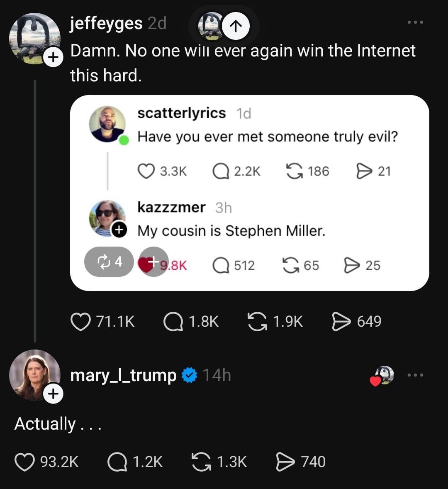448x489 pixels.
Task: Tap the scroll-to-top arrow button
Action: tap(236, 26)
